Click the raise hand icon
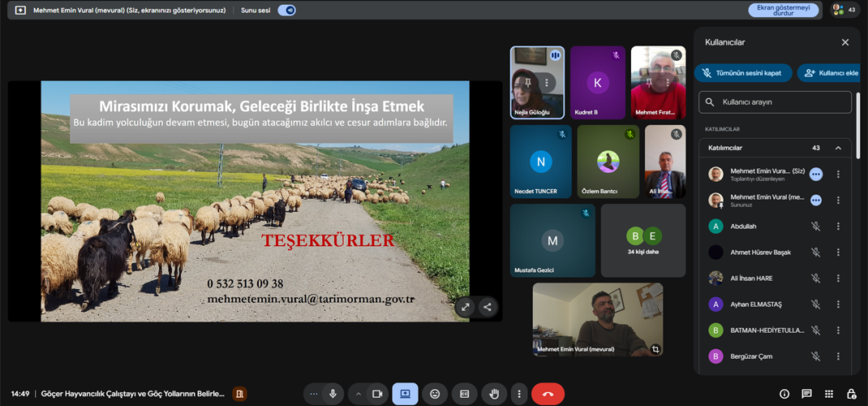 point(494,394)
